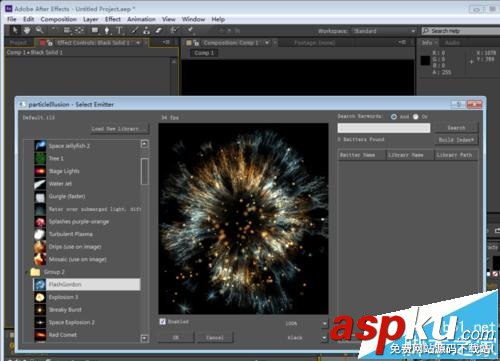Open the Help menu
The width and height of the screenshot is (500, 361).
[218, 19]
